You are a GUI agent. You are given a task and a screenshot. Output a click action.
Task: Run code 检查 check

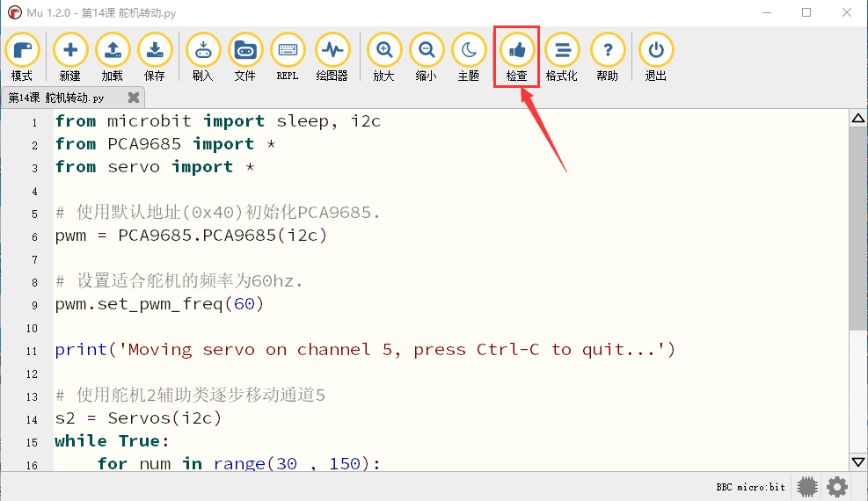(x=516, y=57)
